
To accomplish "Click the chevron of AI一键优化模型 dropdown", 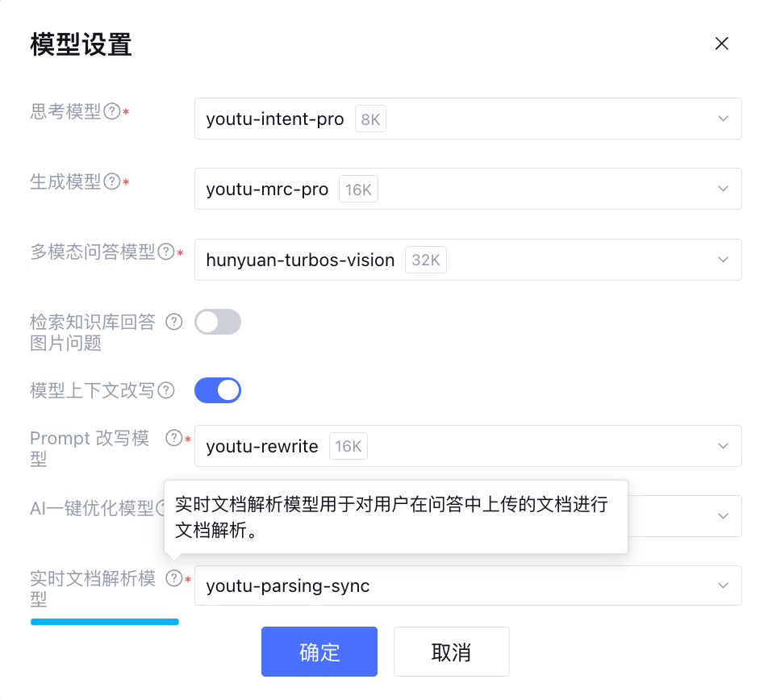I will point(723,516).
